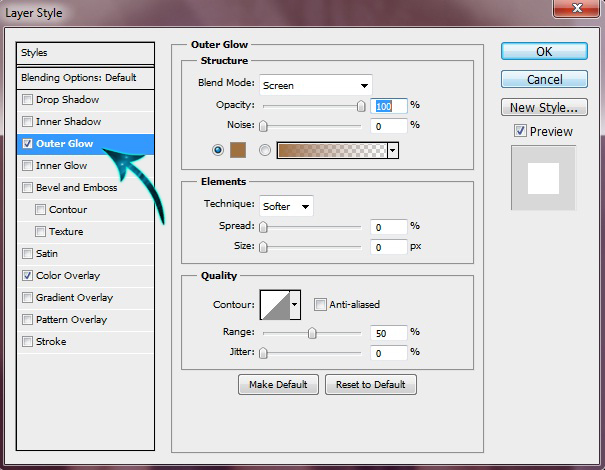
Task: Click the OK button
Action: pos(544,51)
